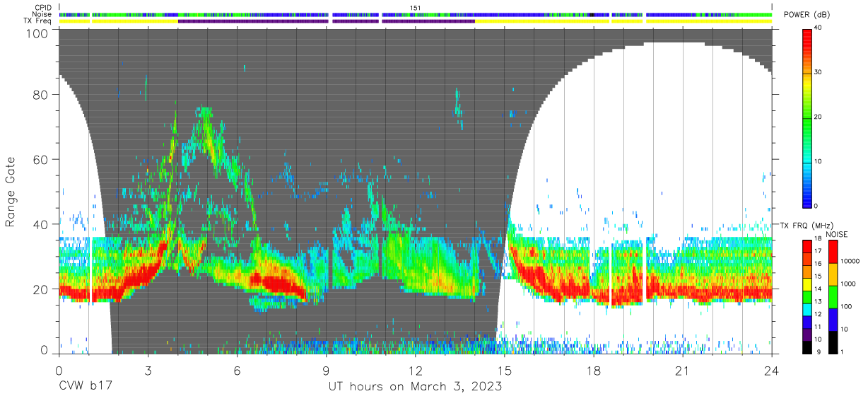Select the CPID value '151'
This screenshot has width=868, height=401.
(416, 8)
